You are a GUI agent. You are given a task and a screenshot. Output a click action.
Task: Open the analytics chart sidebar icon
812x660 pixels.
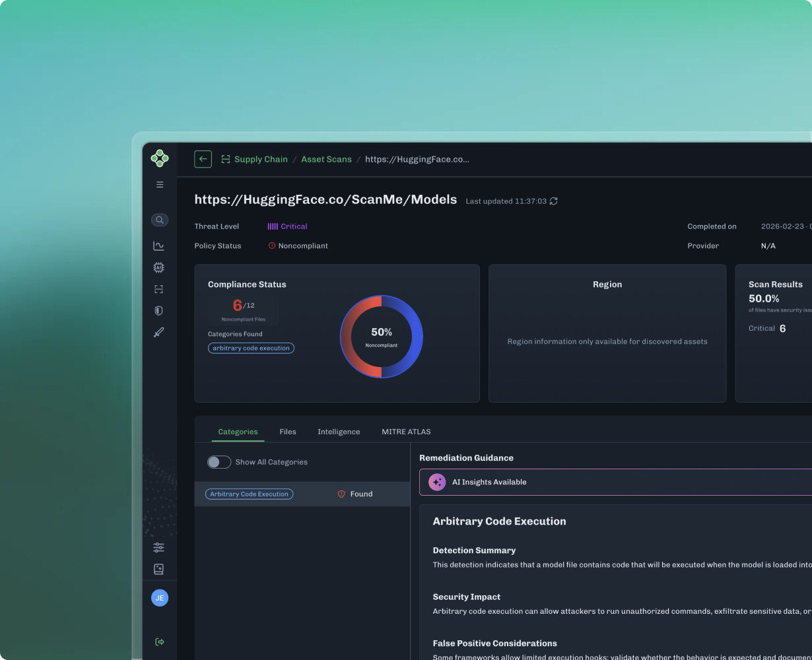click(158, 246)
